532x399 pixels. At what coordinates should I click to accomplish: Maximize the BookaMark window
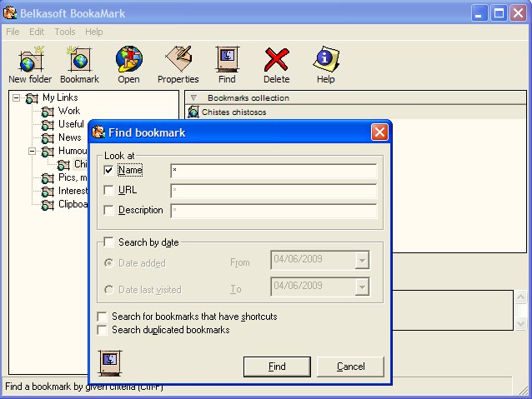pos(499,13)
